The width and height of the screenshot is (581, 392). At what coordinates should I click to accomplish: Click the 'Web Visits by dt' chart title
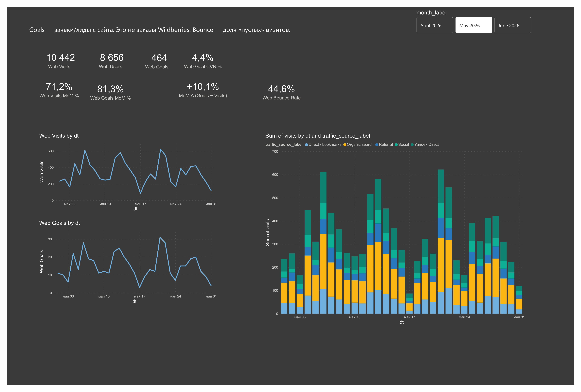[x=59, y=136]
